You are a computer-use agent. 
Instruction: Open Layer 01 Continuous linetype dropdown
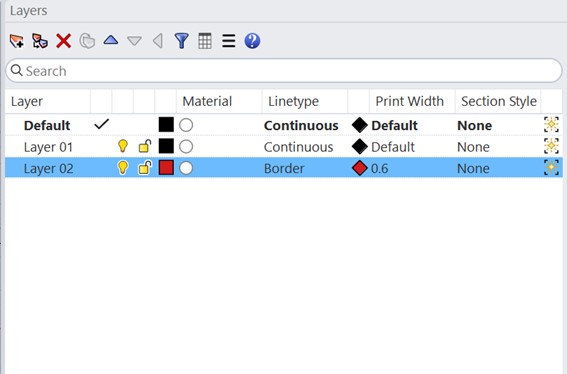(299, 147)
